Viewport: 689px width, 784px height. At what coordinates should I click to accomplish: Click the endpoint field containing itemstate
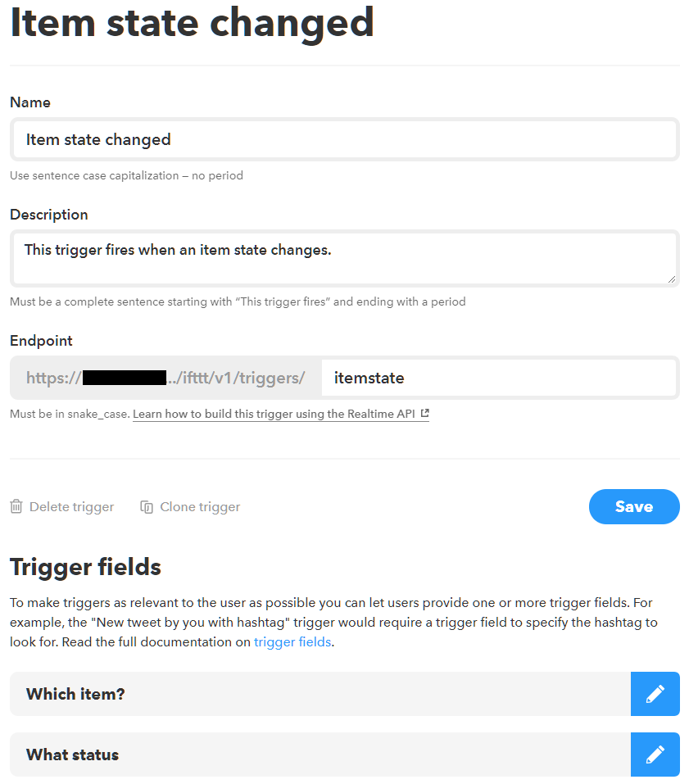(498, 378)
